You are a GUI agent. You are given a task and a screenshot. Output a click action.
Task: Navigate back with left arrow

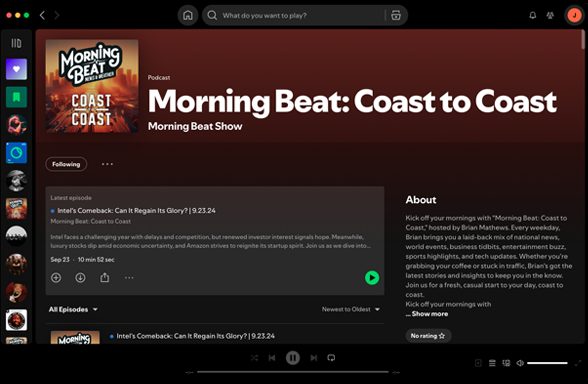click(42, 15)
